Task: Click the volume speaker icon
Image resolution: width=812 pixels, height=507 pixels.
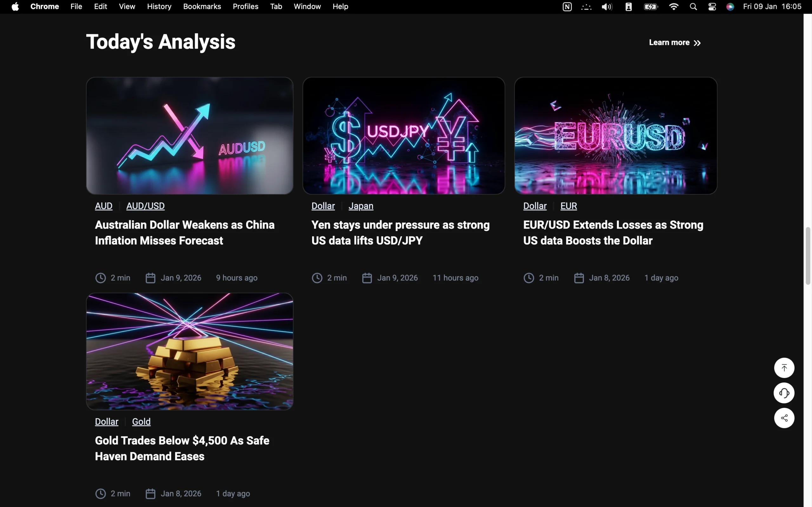Action: click(607, 7)
